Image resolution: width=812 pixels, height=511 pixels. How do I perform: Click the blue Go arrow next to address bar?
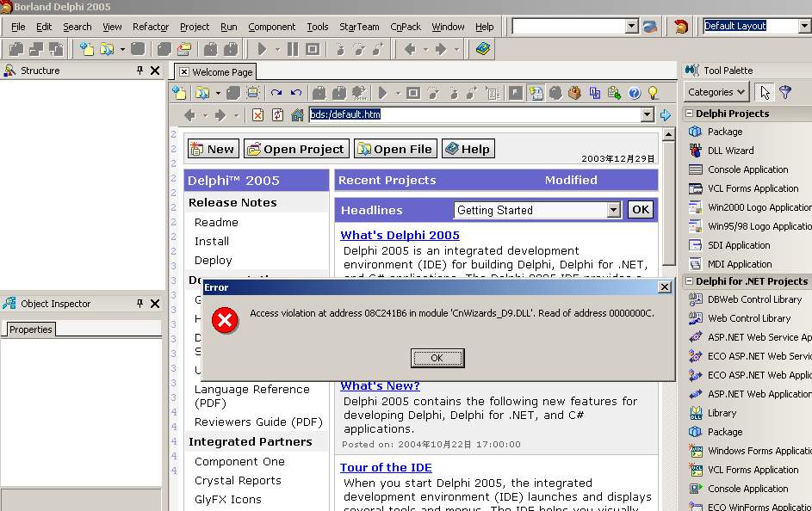click(x=665, y=114)
